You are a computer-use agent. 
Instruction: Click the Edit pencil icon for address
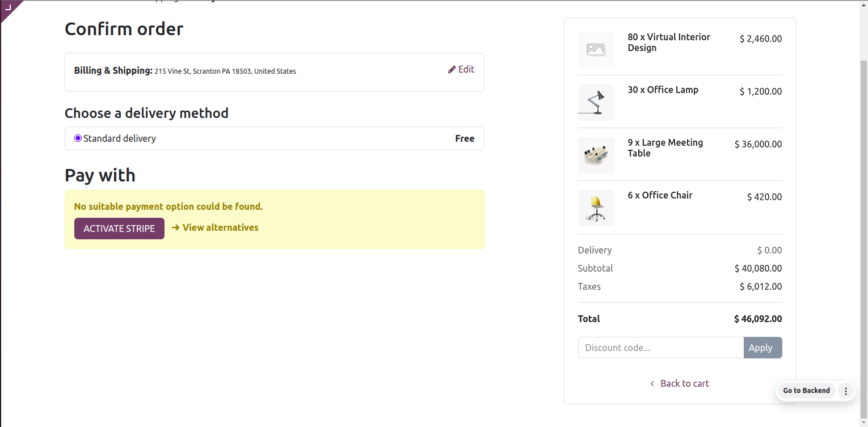click(452, 69)
